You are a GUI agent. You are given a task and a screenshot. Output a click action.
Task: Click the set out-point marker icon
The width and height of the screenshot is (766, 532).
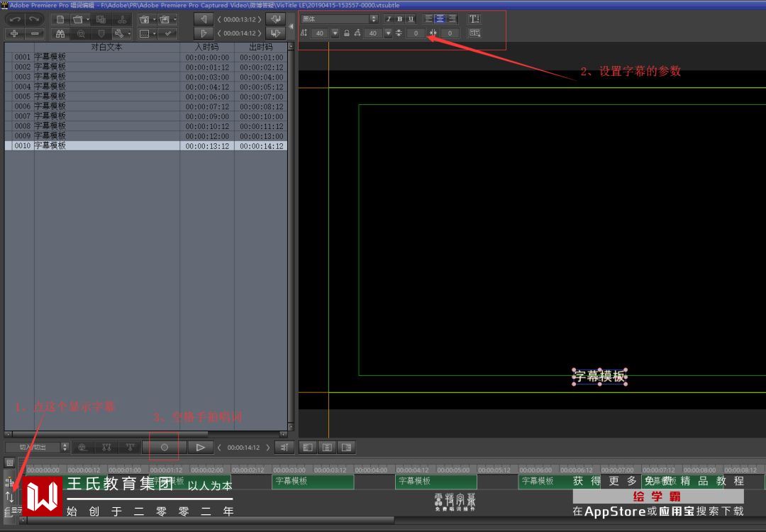tap(204, 33)
